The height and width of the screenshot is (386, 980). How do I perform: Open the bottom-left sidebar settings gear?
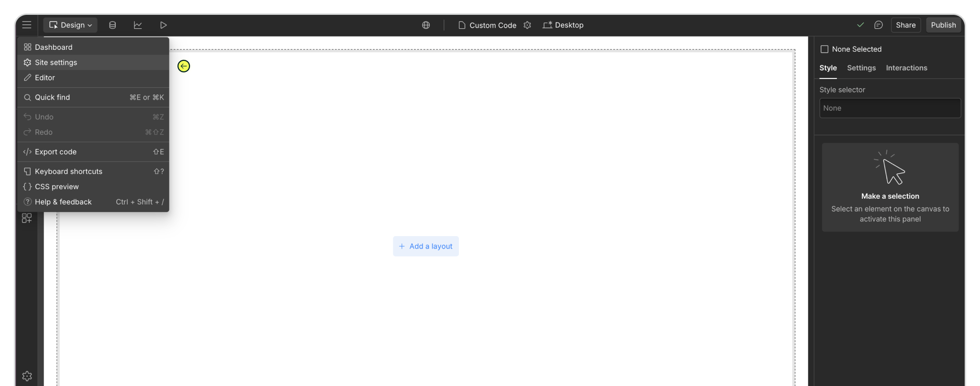27,376
